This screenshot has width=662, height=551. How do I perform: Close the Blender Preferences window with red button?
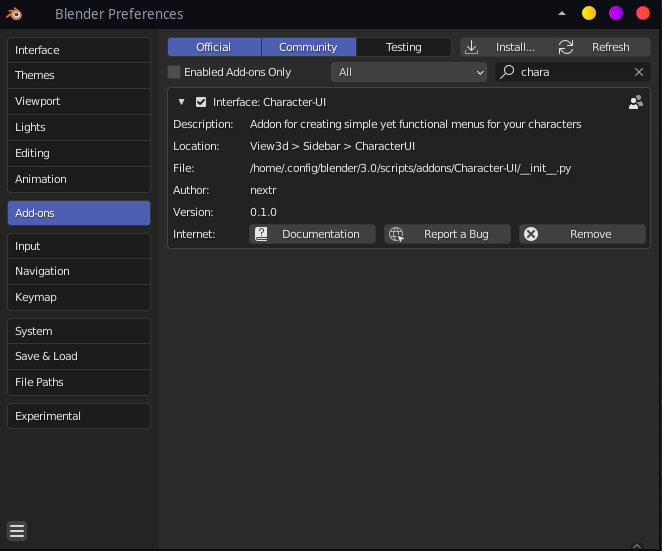coord(643,13)
